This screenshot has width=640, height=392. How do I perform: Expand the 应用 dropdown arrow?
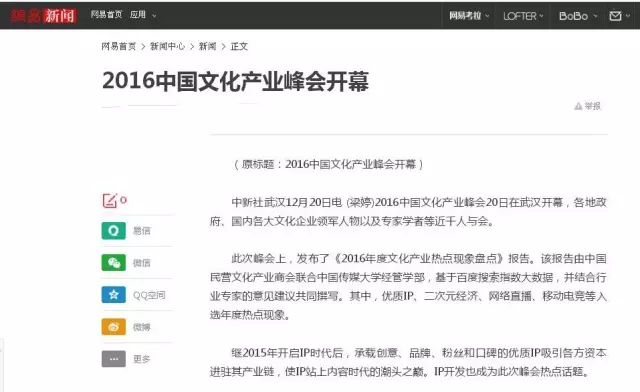(154, 16)
